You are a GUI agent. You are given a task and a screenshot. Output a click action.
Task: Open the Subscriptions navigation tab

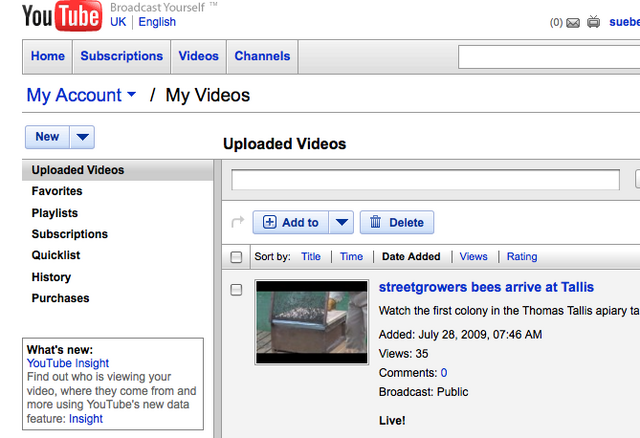(x=122, y=56)
